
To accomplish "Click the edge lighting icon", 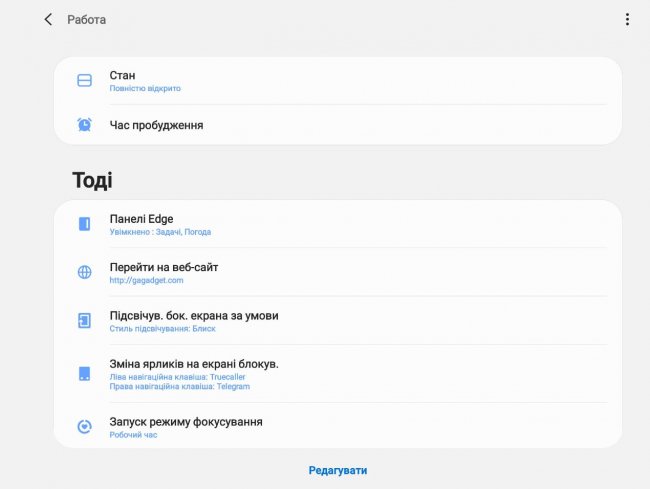I will pyautogui.click(x=85, y=321).
